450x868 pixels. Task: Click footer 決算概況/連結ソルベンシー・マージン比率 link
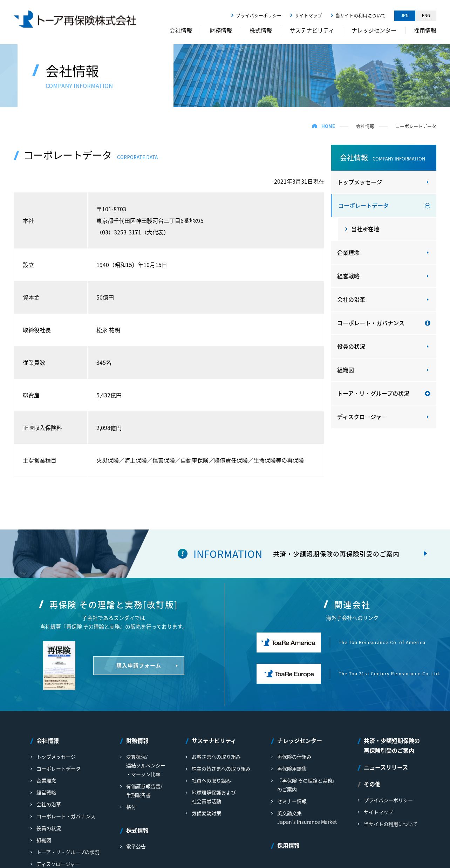(145, 766)
